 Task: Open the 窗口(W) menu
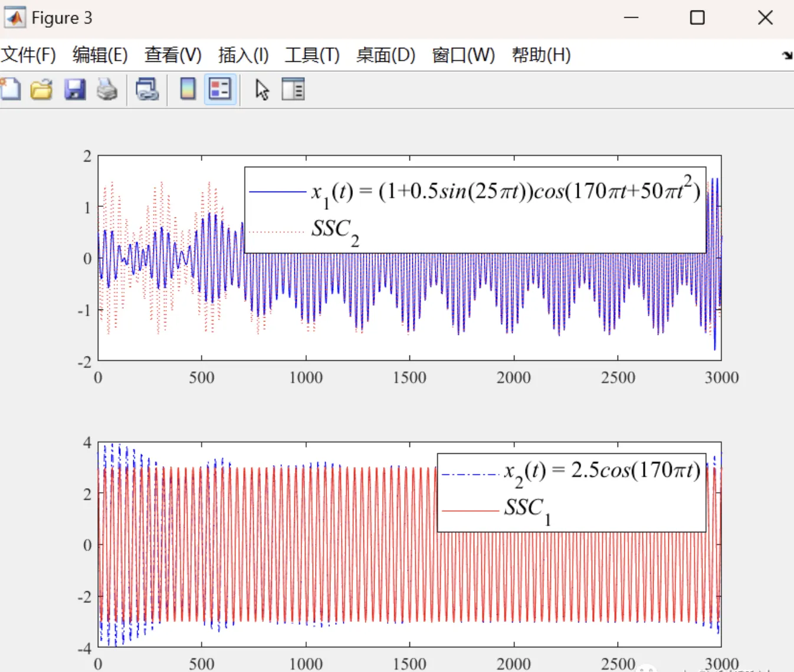pos(464,55)
